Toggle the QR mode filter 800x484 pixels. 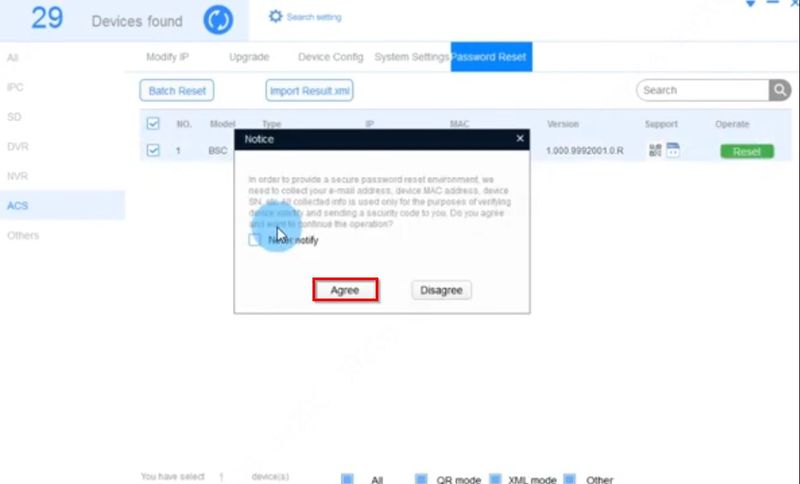point(421,479)
